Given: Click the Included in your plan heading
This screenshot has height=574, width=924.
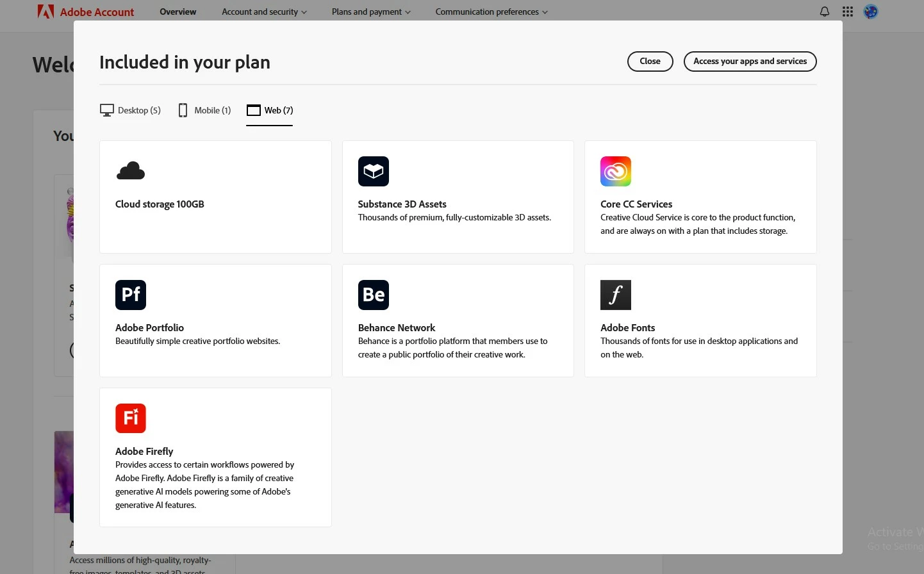Looking at the screenshot, I should [x=185, y=62].
